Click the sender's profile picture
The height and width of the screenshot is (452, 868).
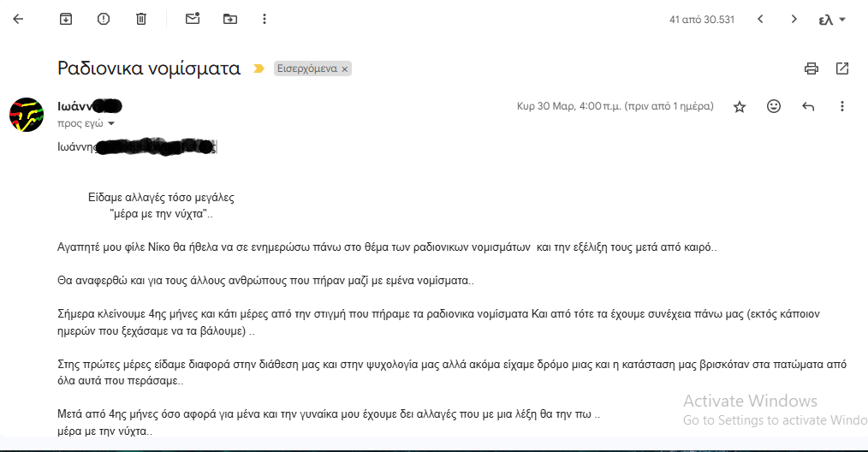click(x=27, y=115)
